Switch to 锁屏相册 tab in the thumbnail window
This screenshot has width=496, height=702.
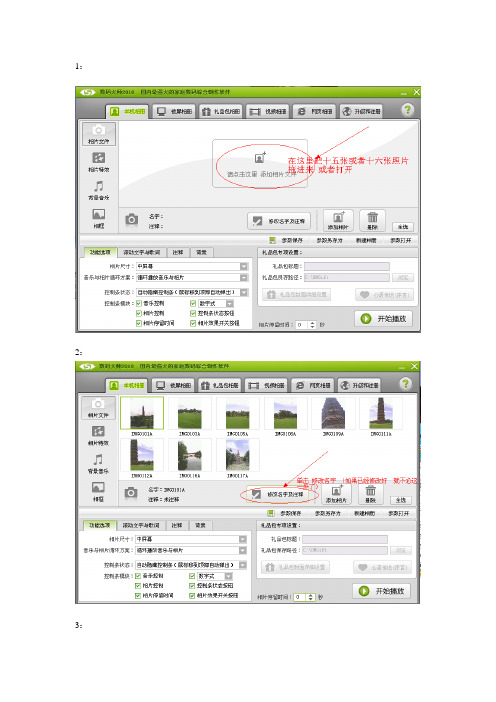tap(175, 385)
